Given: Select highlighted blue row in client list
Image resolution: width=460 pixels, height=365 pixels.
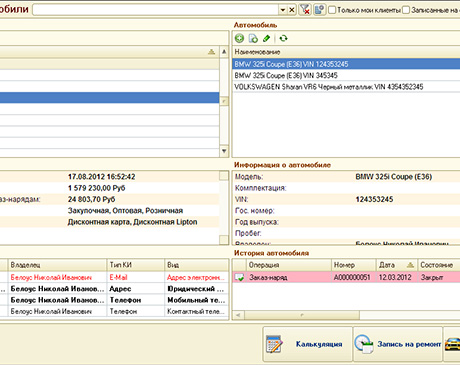Looking at the screenshot, I should (109, 98).
